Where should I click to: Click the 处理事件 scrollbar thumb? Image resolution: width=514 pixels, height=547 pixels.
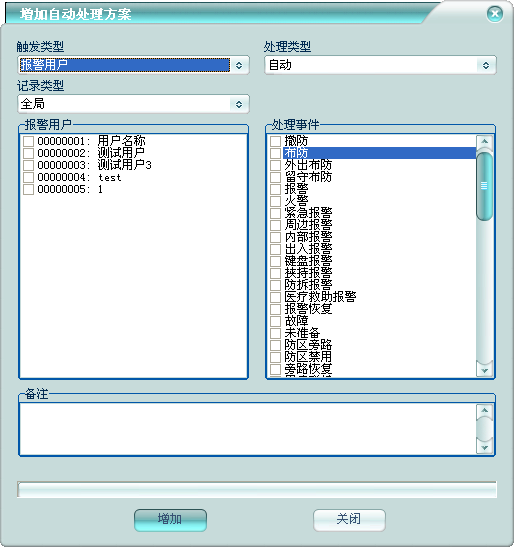(484, 186)
